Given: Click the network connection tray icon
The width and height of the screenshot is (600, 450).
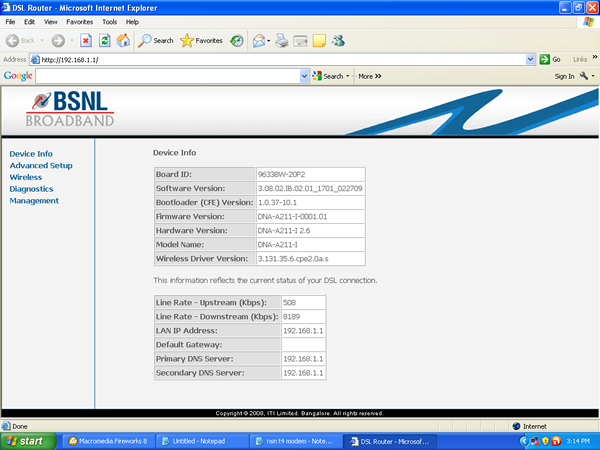Looking at the screenshot, I should click(x=535, y=441).
